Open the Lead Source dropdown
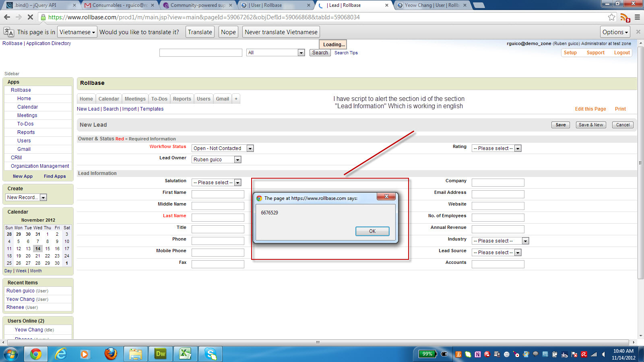 point(497,253)
